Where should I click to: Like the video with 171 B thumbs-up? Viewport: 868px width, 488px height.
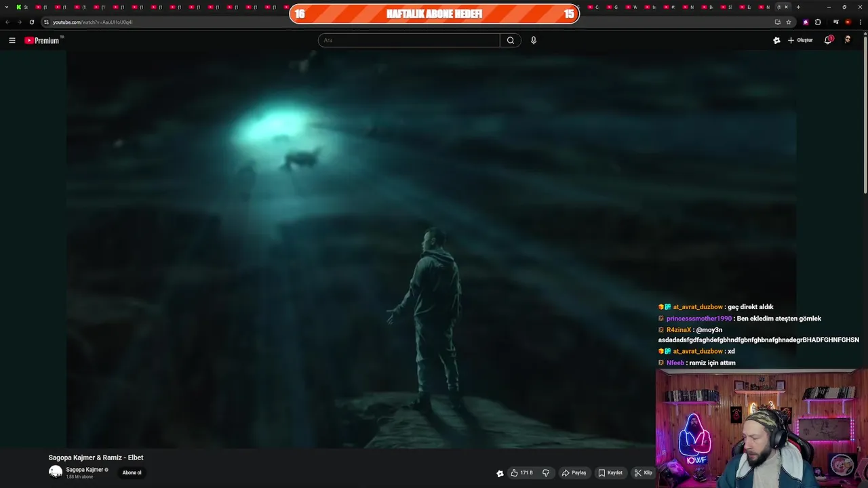pyautogui.click(x=521, y=472)
